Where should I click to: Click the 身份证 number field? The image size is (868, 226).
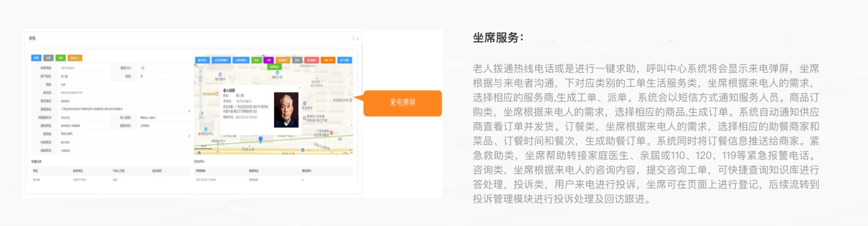124,93
